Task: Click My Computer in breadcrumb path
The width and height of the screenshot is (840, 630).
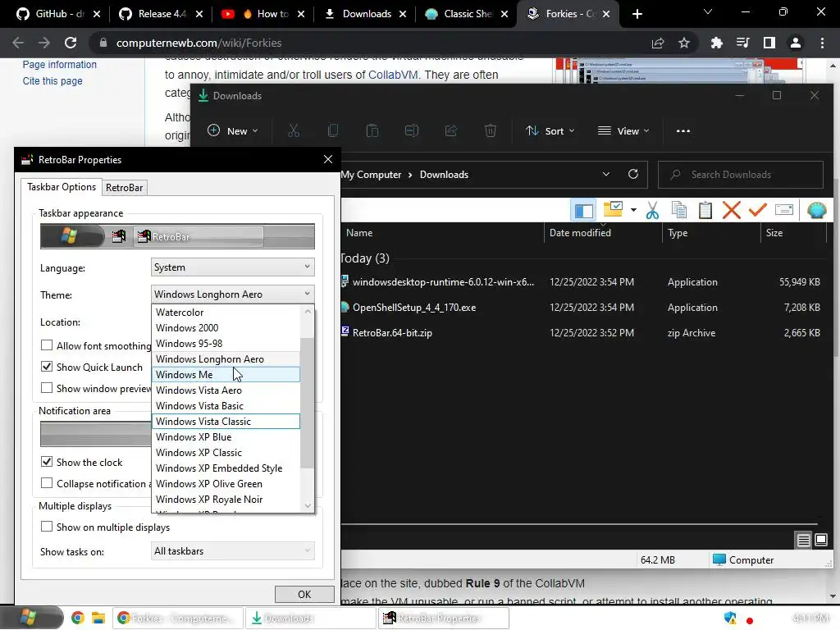Action: tap(371, 175)
